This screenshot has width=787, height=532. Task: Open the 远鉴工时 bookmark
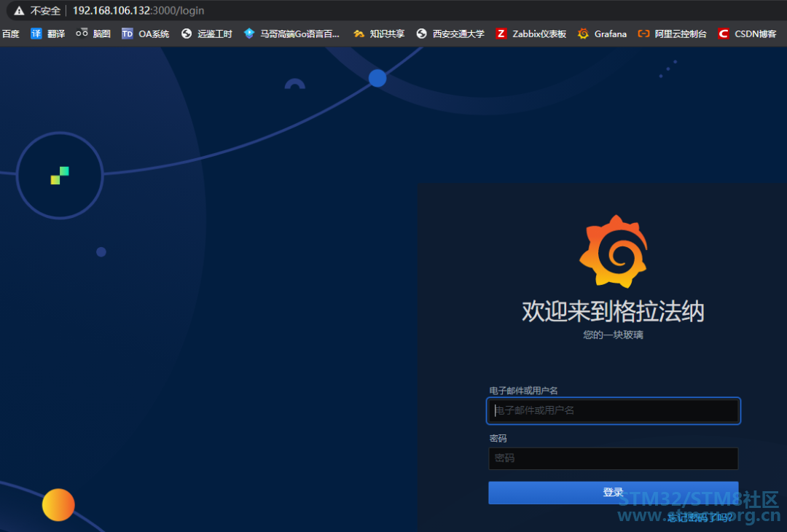pos(207,34)
